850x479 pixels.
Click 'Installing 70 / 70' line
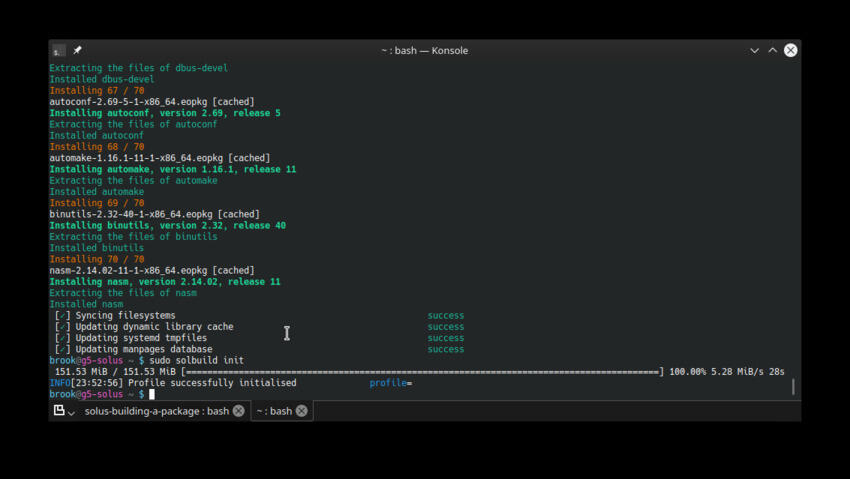pos(97,259)
